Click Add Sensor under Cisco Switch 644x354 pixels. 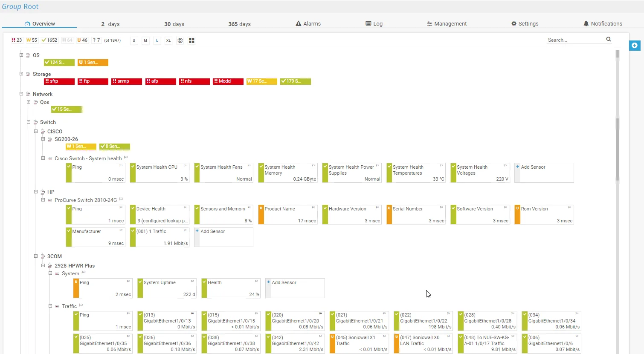[x=544, y=173]
